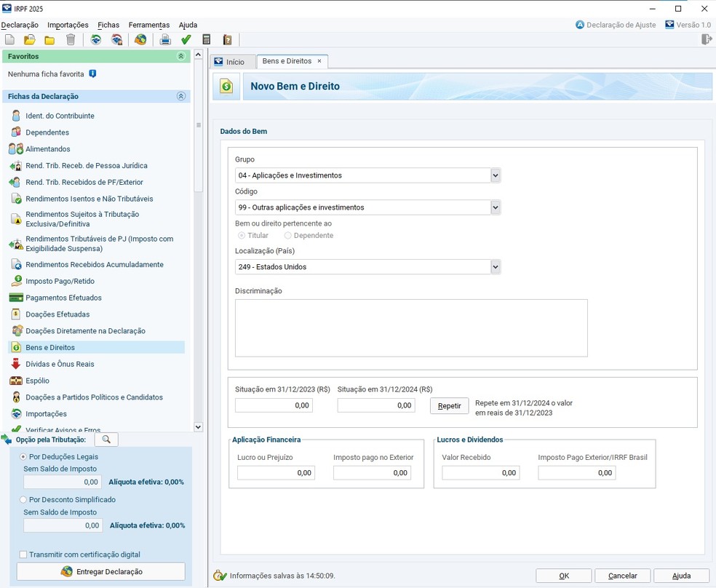Select Por Desconto Simplificado radio option
The image size is (716, 588).
tap(23, 499)
